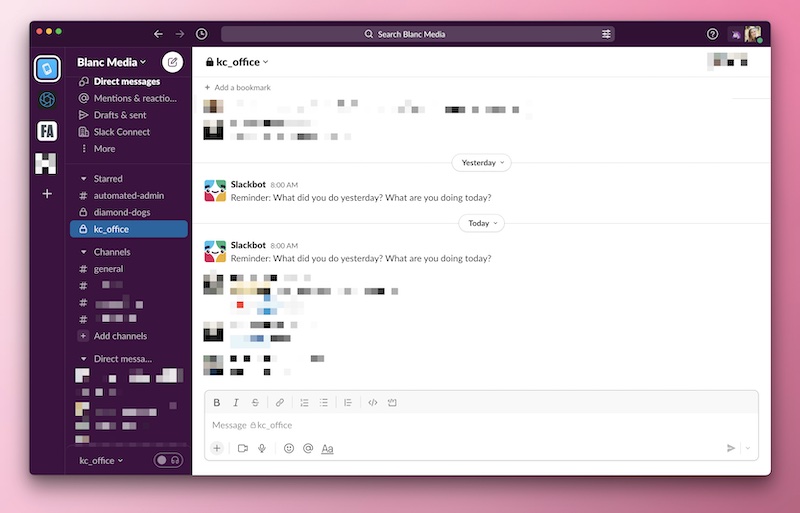
Task: Open attachments plus menu in composer
Action: 217,448
